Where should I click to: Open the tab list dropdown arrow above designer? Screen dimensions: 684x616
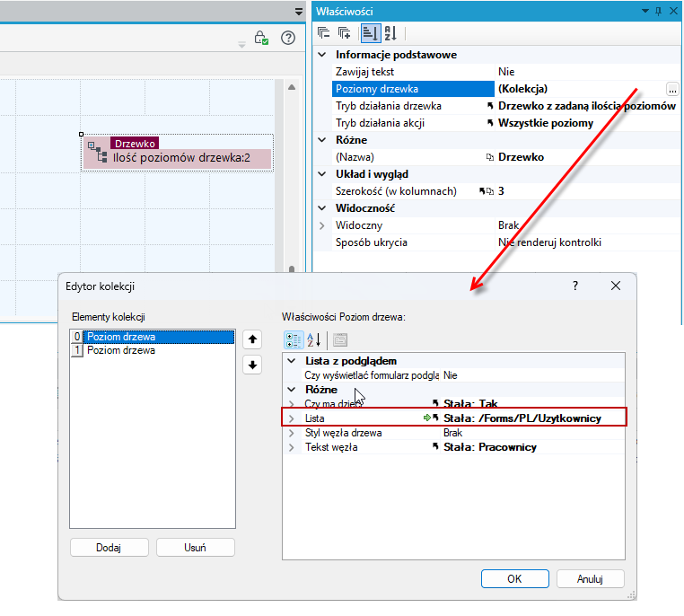(299, 12)
